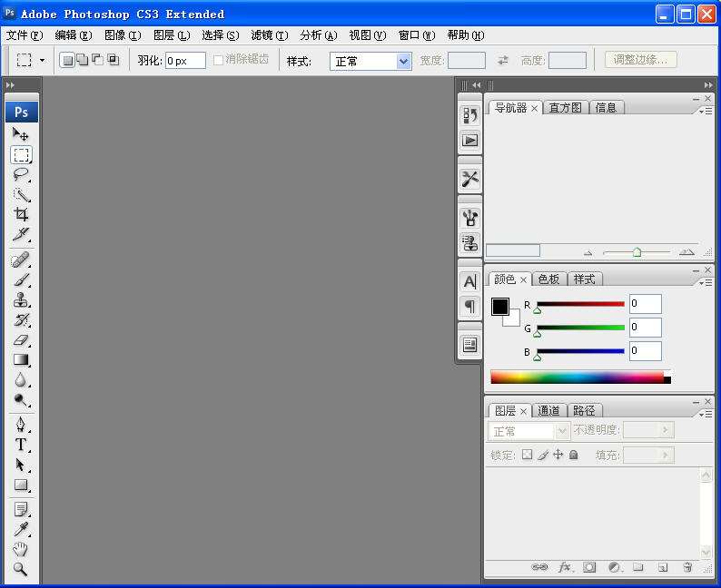Viewport: 721px width, 588px height.
Task: Switch to the 通道 tab
Action: (x=548, y=411)
